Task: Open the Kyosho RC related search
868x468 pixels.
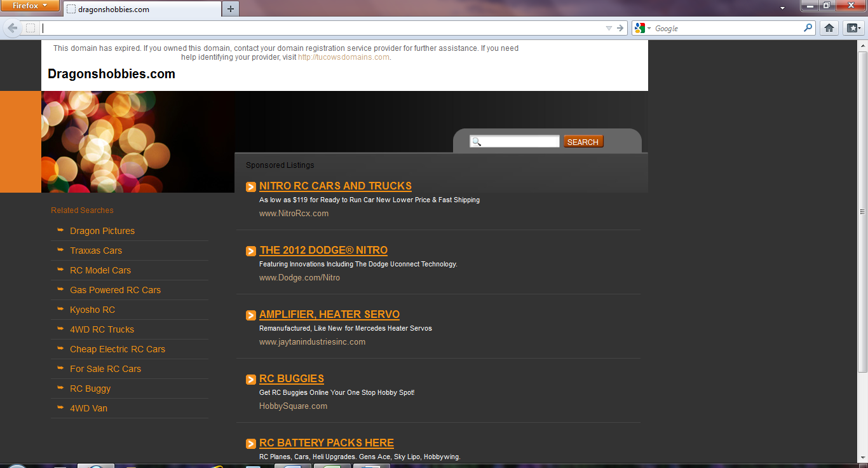Action: pyautogui.click(x=92, y=310)
